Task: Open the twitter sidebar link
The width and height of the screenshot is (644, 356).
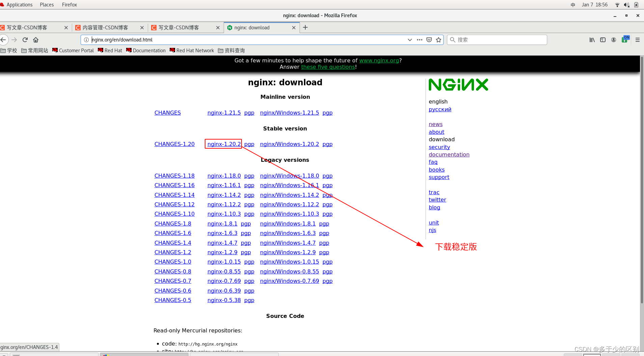Action: 437,200
